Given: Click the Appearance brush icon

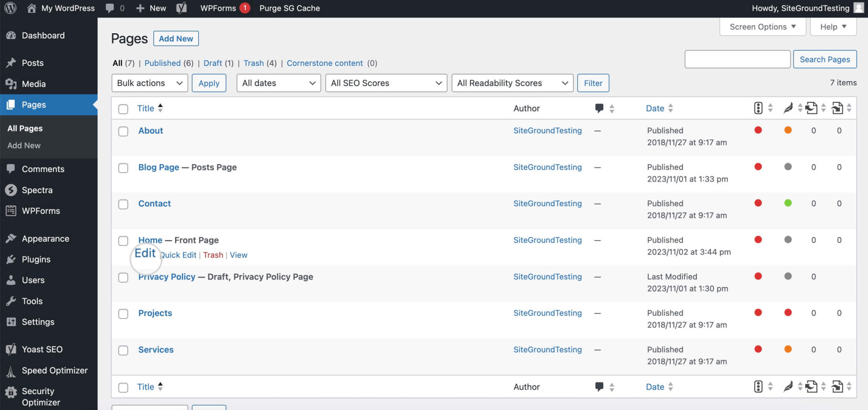Looking at the screenshot, I should (11, 239).
